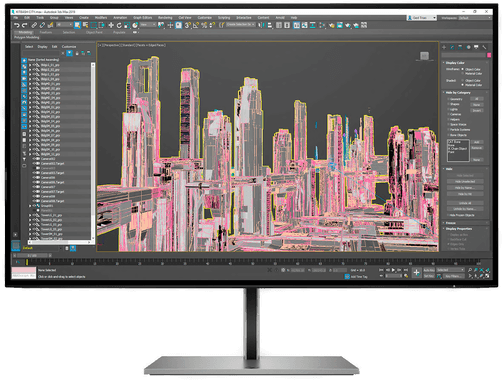Open the Create Selection Set dropdown

(x=241, y=25)
